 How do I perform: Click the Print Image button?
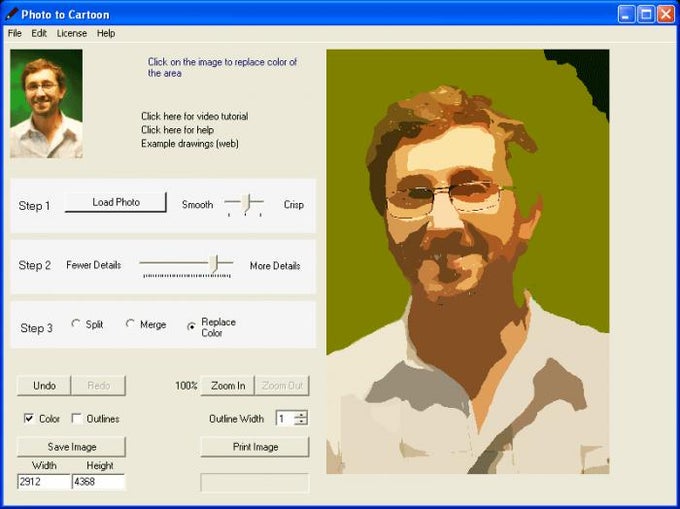(x=255, y=447)
